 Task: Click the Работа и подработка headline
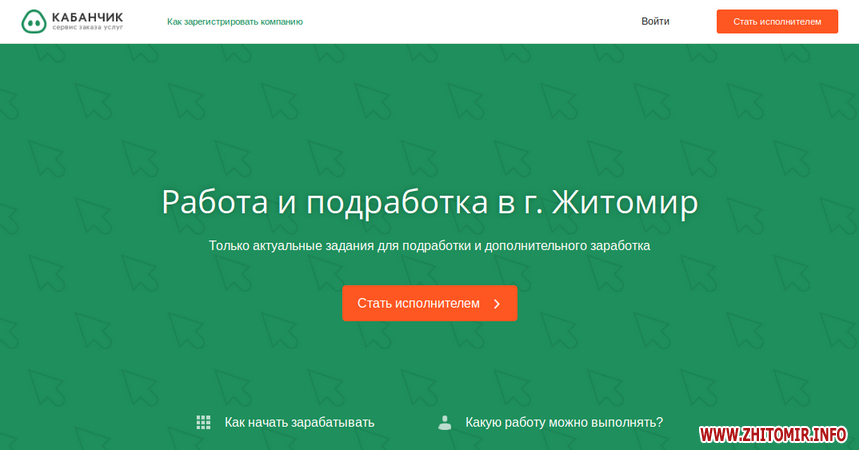coord(429,201)
